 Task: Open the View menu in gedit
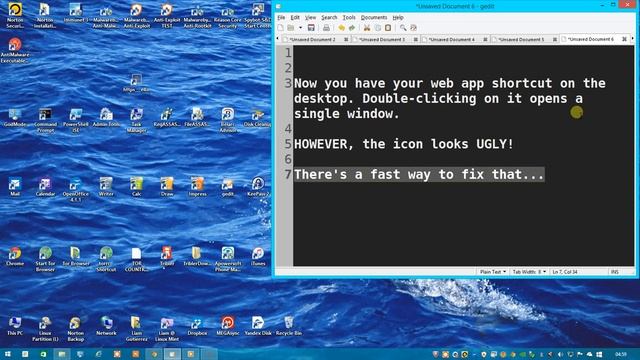click(x=311, y=18)
